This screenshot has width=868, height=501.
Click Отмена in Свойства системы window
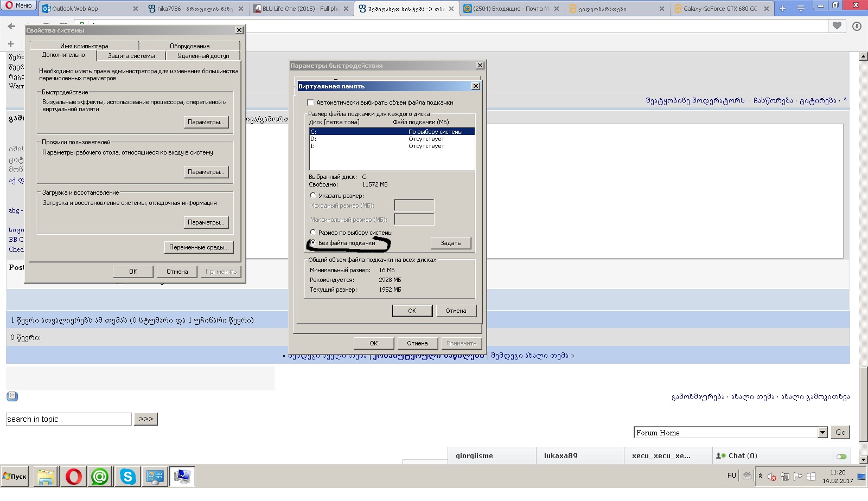177,272
